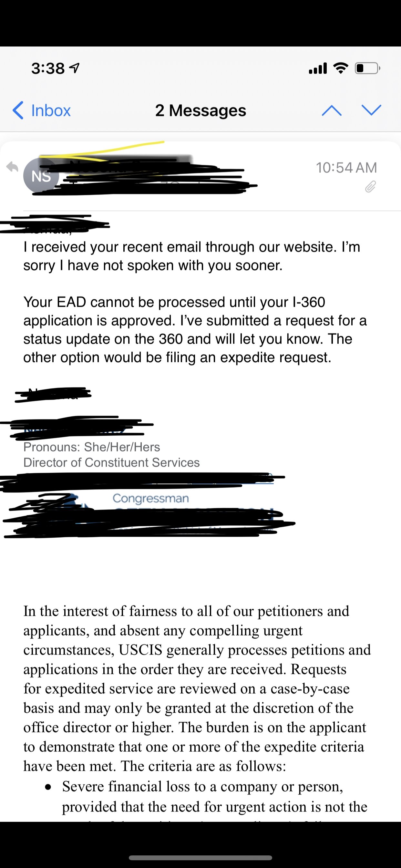Tap the back chevron beside Inbox

click(x=18, y=110)
